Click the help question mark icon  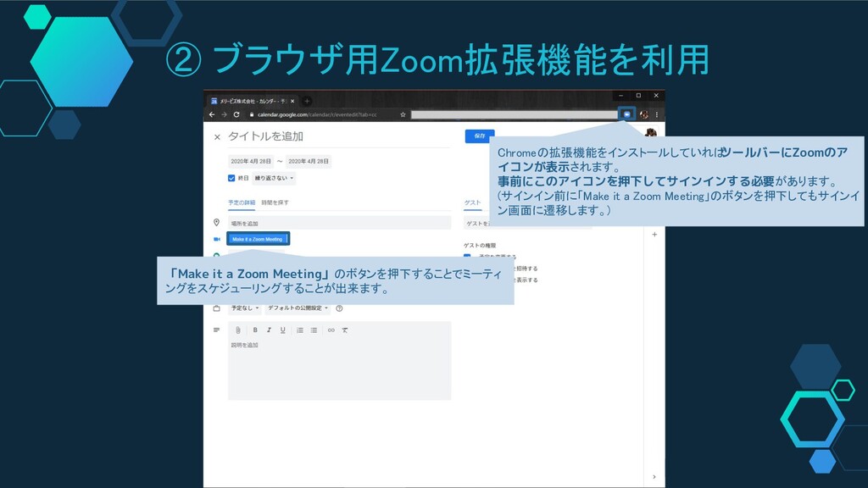pos(339,308)
